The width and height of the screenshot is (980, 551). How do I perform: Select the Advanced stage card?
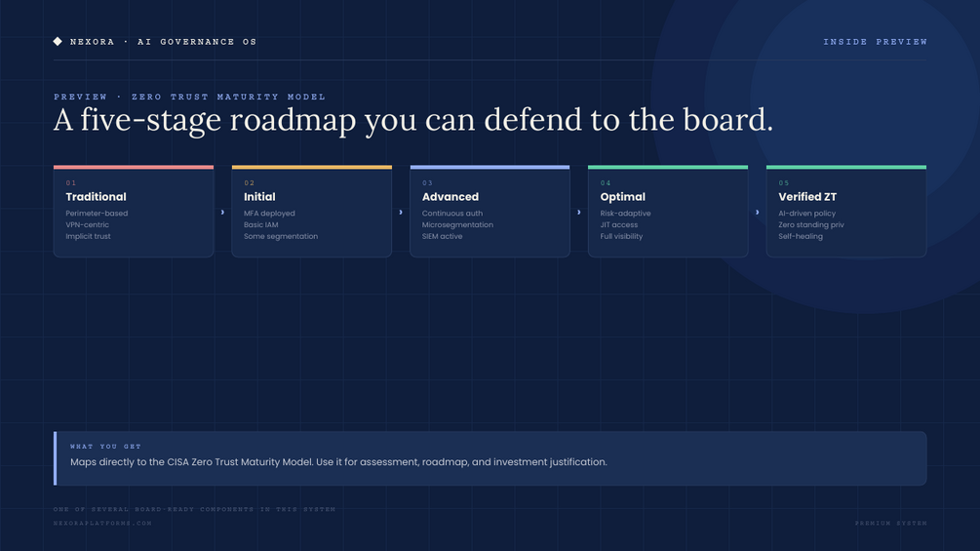pyautogui.click(x=490, y=212)
